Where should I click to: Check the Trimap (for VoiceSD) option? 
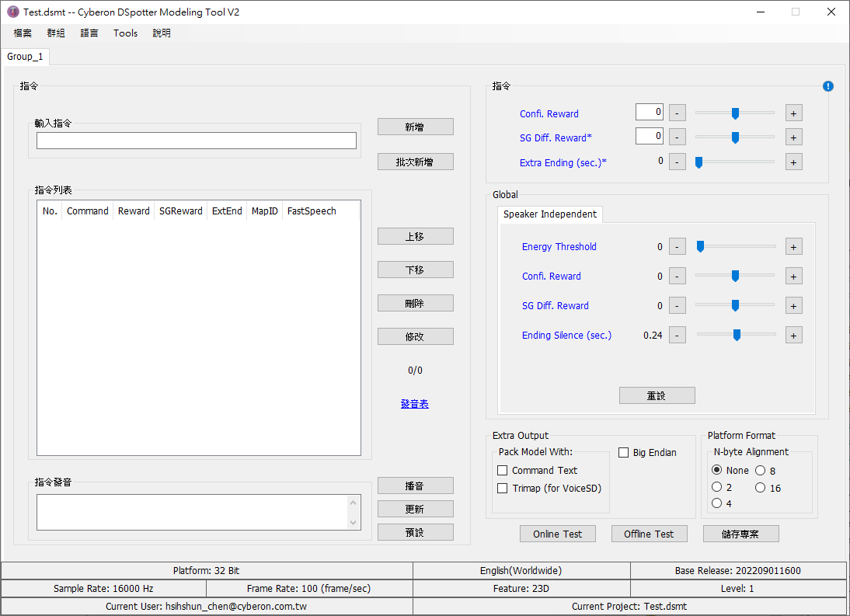tap(503, 489)
